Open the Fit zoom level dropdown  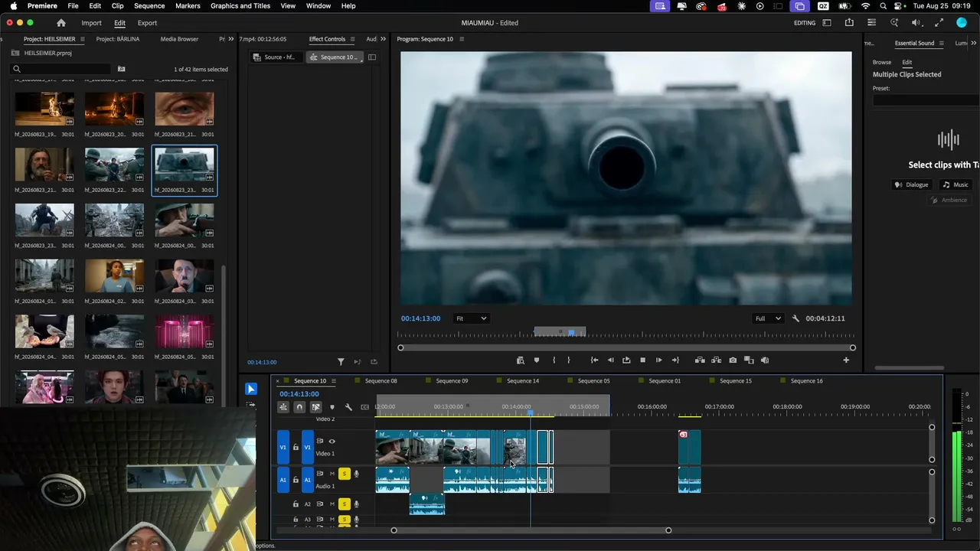471,318
